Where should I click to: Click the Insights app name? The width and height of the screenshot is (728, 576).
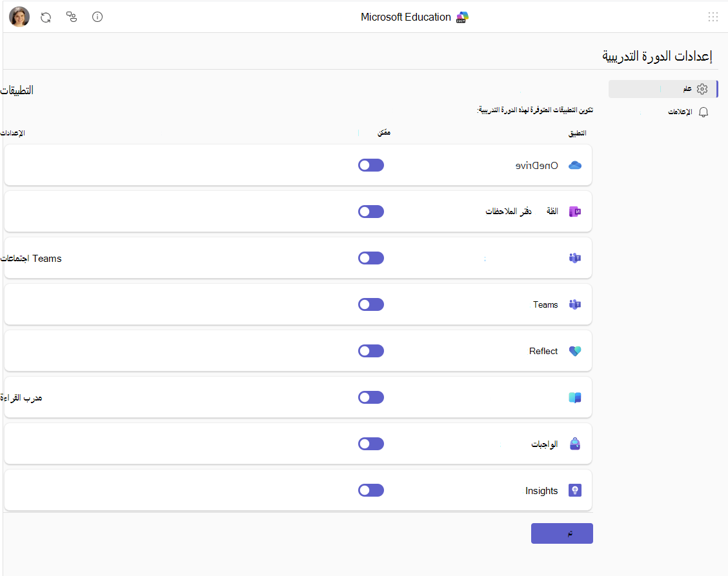541,491
